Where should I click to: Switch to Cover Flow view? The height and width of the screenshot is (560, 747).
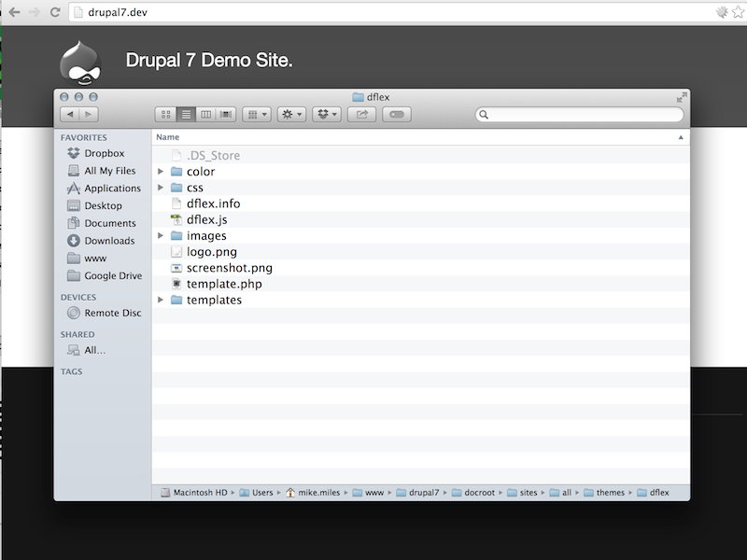tap(226, 114)
